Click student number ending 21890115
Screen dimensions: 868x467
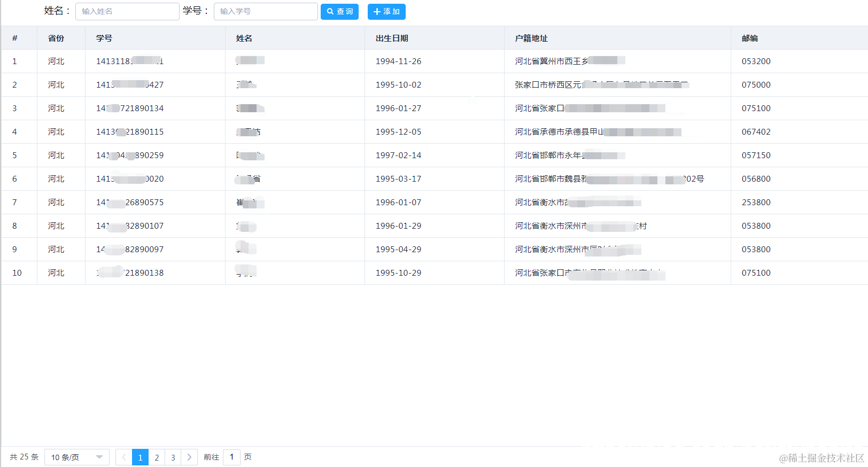click(130, 132)
